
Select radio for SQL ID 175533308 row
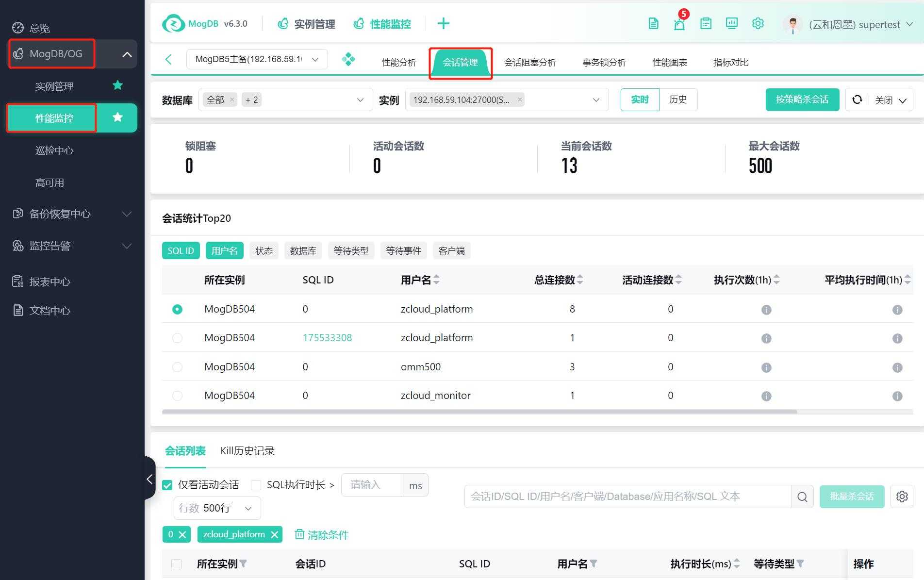coord(177,338)
